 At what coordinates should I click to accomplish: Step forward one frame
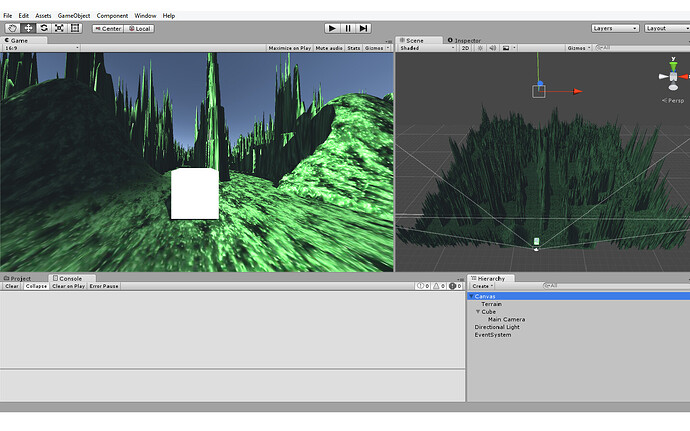click(363, 28)
